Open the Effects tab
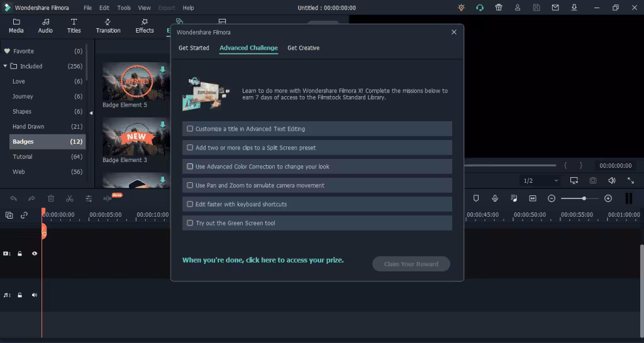Screen dimensions: 644x343 [x=145, y=26]
